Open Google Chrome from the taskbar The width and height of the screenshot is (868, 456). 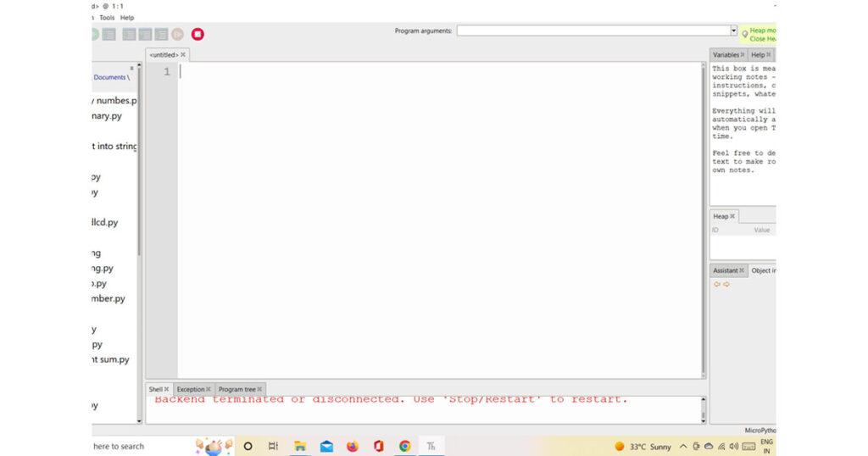[x=405, y=446]
